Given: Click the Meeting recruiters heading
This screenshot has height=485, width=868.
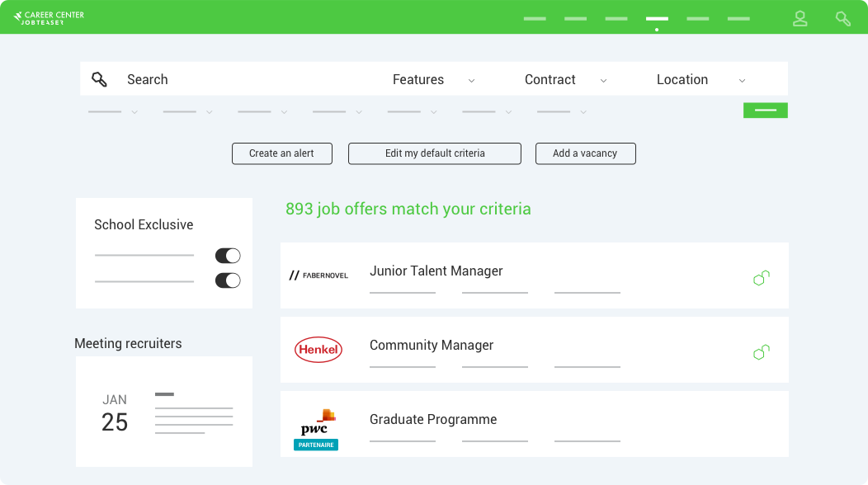Looking at the screenshot, I should coord(128,343).
